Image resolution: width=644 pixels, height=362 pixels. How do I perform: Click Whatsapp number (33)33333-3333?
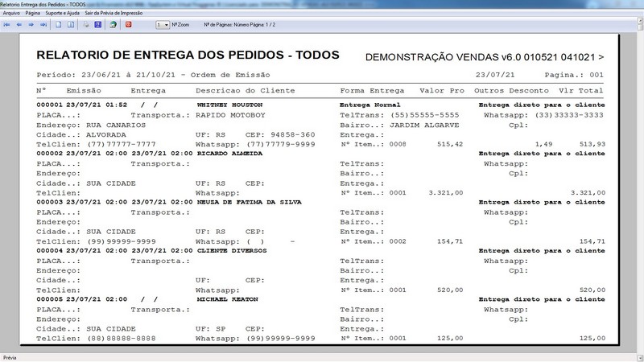pyautogui.click(x=569, y=115)
